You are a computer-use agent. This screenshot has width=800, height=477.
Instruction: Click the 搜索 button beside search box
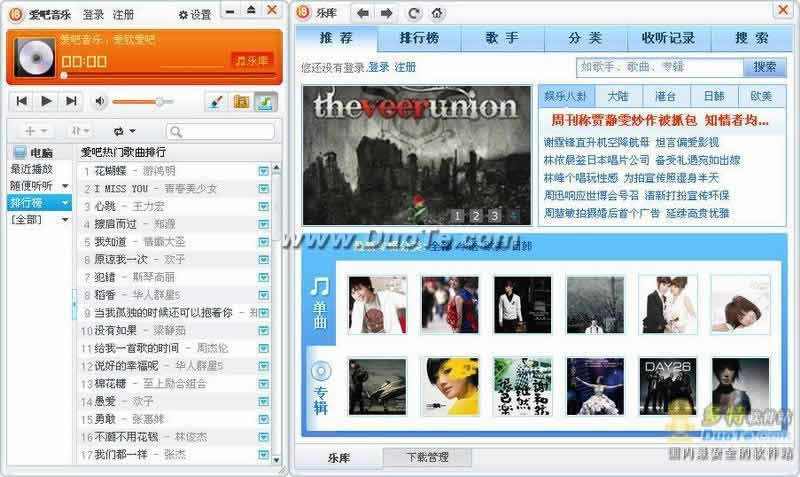[764, 67]
